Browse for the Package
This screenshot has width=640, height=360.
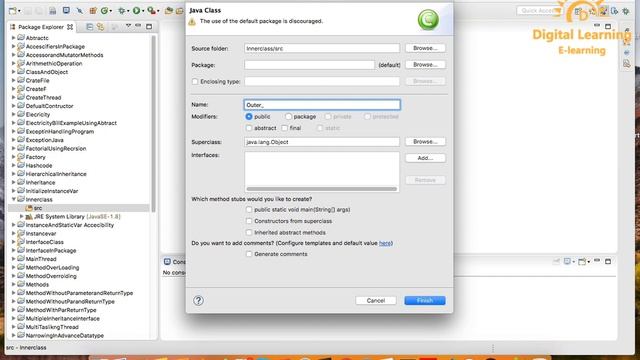pos(425,64)
